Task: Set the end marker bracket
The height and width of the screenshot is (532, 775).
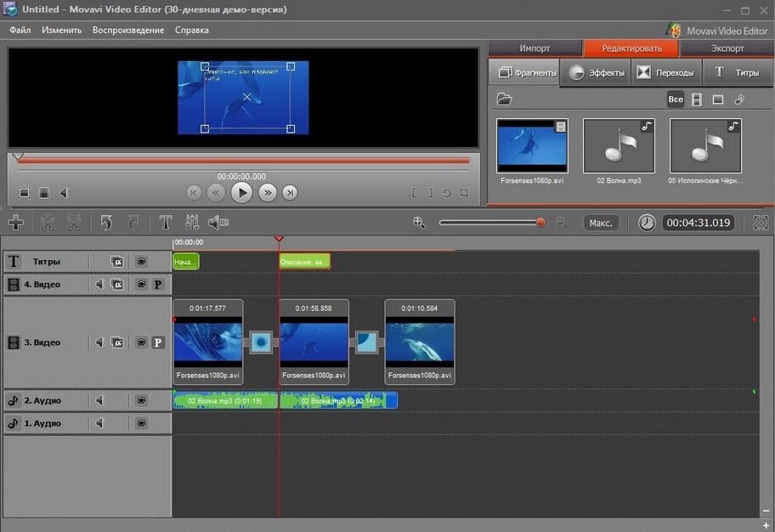Action: 431,193
